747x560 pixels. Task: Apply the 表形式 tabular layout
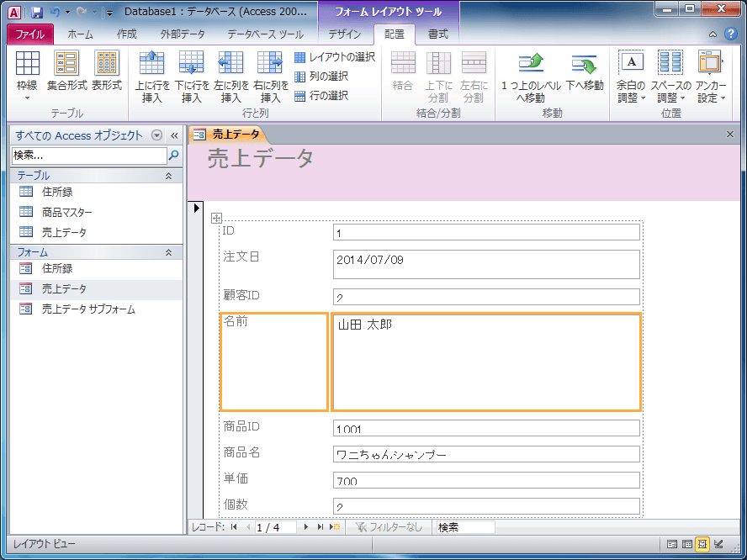point(107,71)
